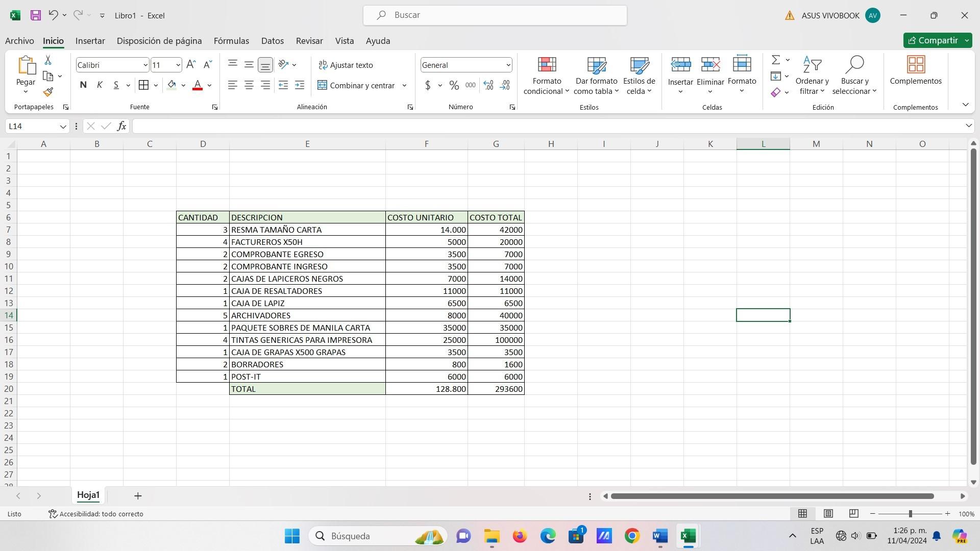Click the Format Painter brush icon
The height and width of the screenshot is (551, 980).
point(48,92)
